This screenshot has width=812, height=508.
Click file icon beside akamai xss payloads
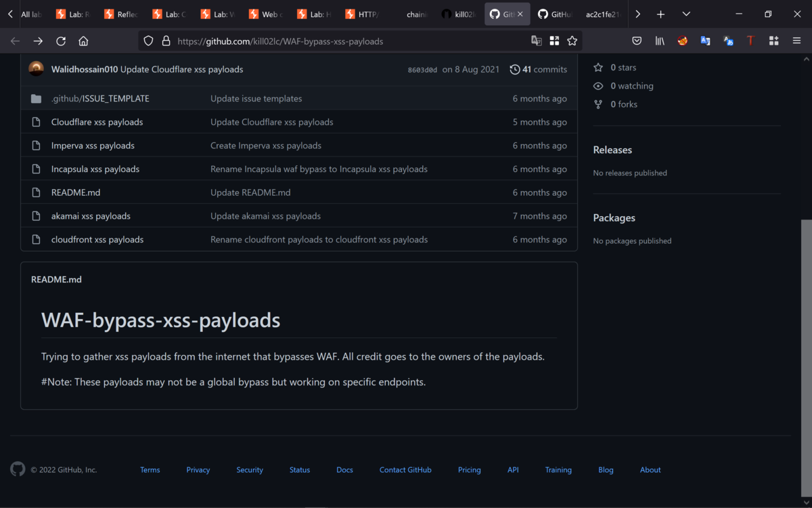[x=36, y=216]
